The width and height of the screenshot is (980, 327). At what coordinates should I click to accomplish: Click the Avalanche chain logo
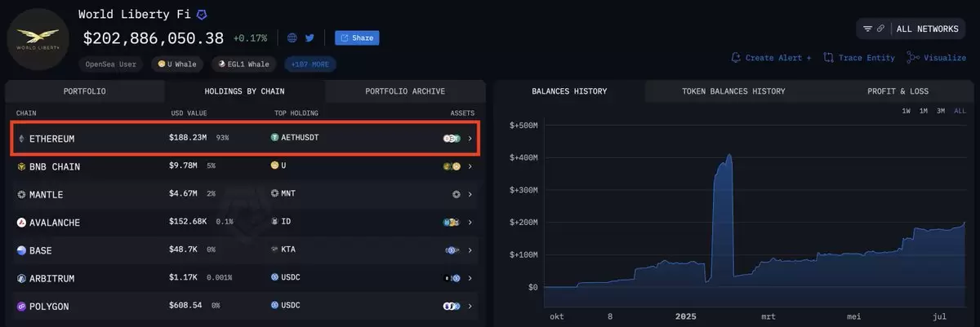coord(21,222)
